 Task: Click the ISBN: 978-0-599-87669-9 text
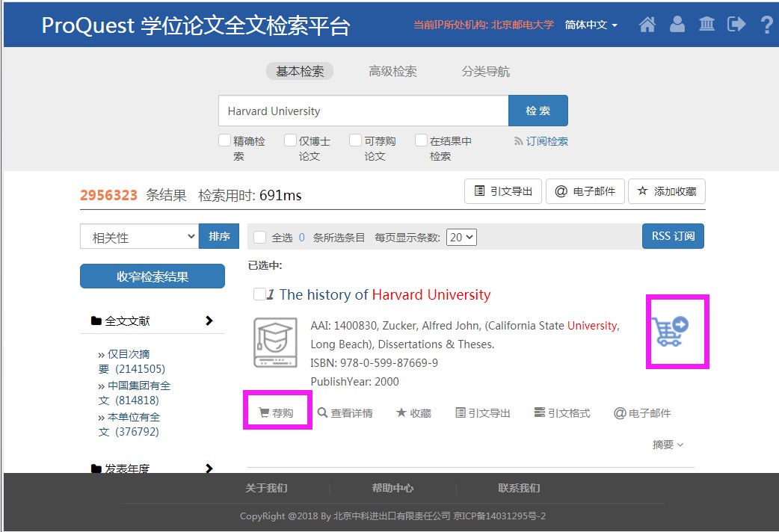tap(374, 363)
